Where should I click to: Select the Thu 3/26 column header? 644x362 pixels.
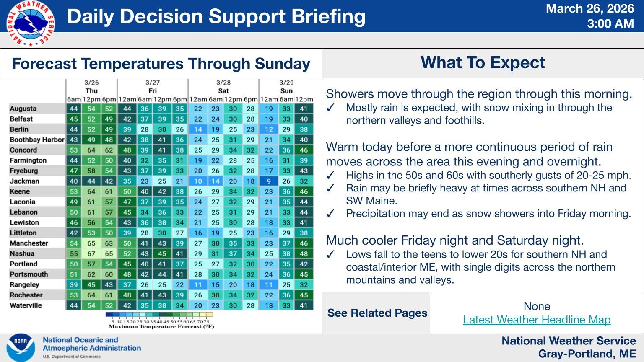point(91,90)
